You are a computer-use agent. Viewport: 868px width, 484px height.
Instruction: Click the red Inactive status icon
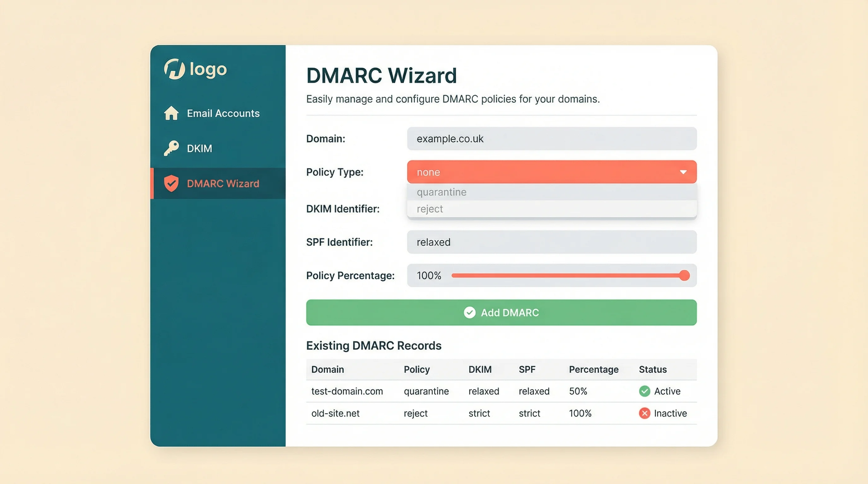644,413
